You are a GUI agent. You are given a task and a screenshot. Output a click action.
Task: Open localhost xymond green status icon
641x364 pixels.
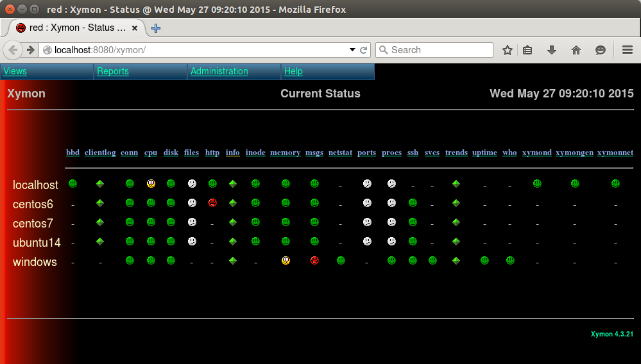point(537,184)
